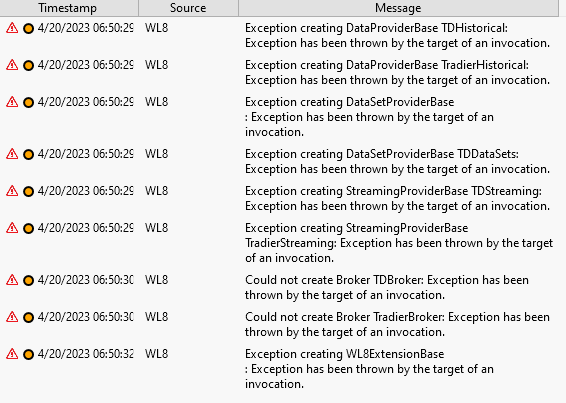Sort log by Message column header
This screenshot has height=403, width=566.
click(x=398, y=8)
